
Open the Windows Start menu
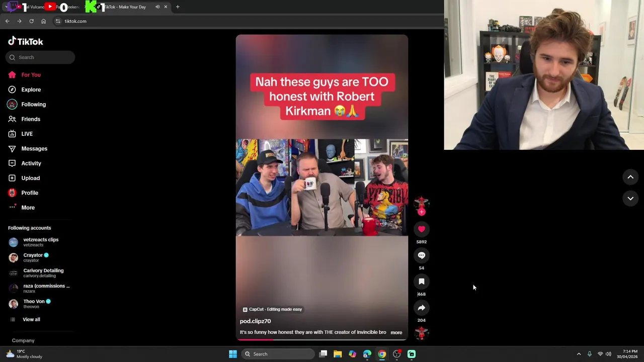click(232, 354)
